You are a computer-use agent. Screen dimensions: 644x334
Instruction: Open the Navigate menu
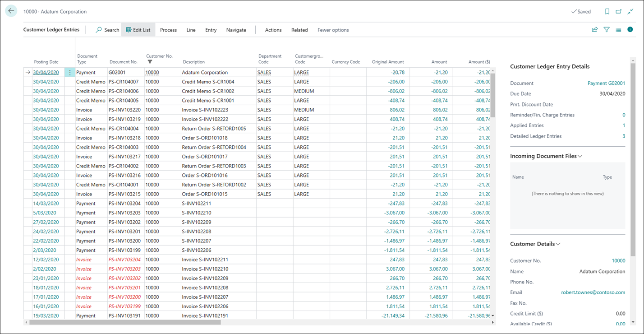(x=236, y=30)
